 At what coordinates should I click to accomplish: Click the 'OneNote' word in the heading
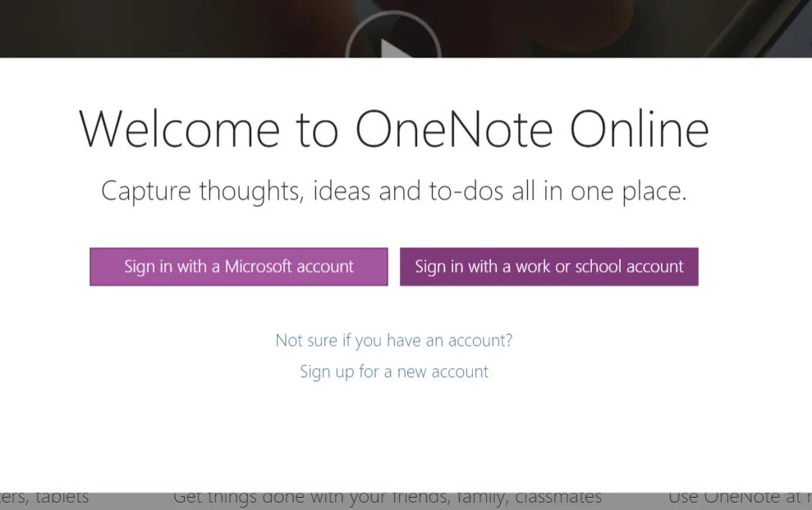coord(454,129)
